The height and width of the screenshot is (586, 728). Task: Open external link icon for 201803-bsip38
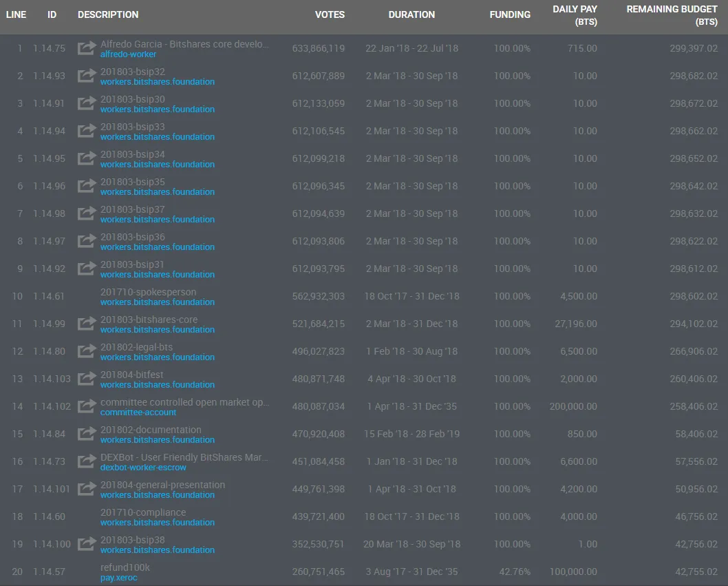click(87, 544)
